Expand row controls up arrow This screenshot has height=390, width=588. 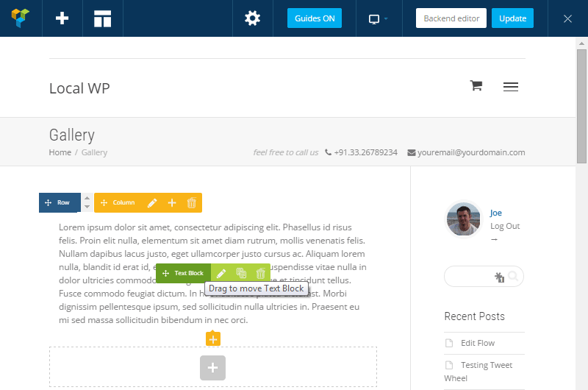coord(87,198)
